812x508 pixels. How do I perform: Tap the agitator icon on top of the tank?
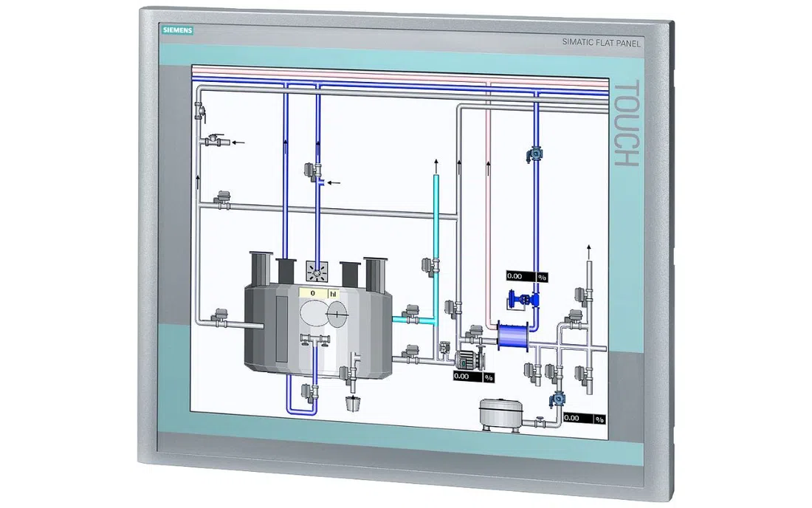point(317,271)
